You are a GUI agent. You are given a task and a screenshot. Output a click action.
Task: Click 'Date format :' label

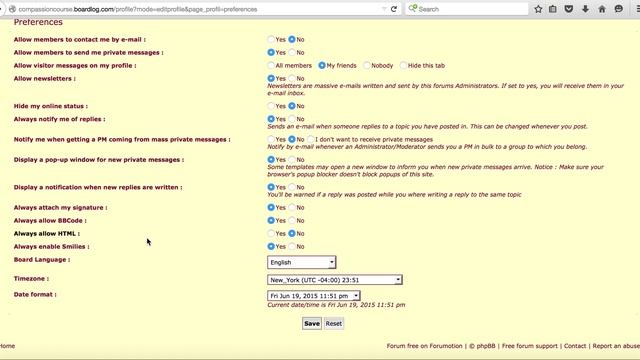(35, 295)
